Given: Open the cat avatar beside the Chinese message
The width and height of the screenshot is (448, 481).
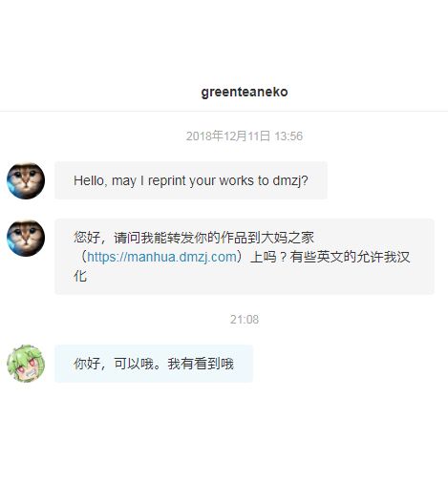Looking at the screenshot, I should [26, 238].
